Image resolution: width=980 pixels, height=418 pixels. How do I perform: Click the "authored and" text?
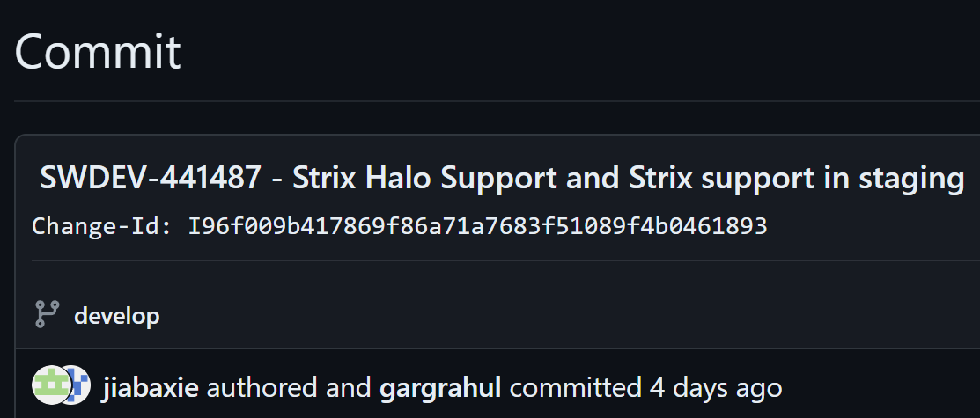[x=289, y=388]
